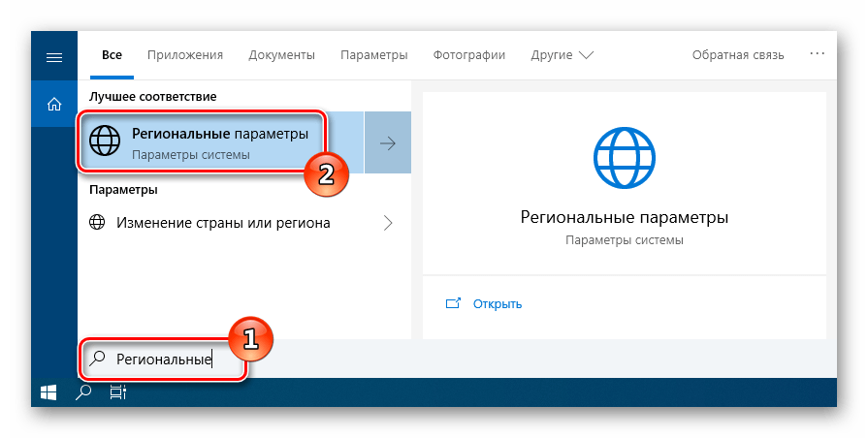The width and height of the screenshot is (868, 438).
Task: Click the Открыть open-window icon
Action: pyautogui.click(x=453, y=303)
